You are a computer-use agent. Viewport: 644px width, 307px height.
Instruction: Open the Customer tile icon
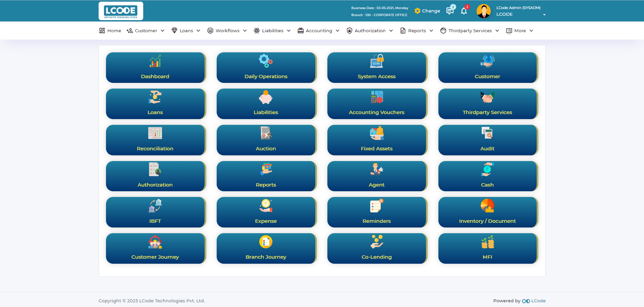487,61
